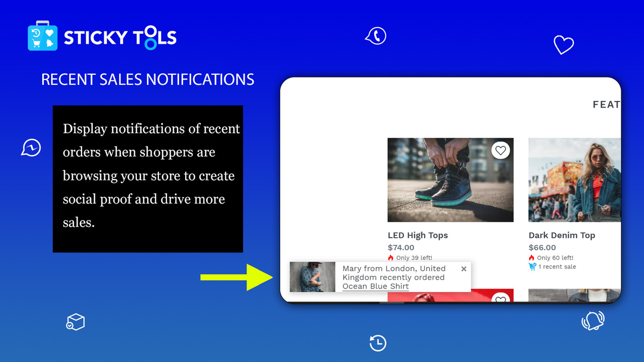
Task: Click the package box checkmark icon
Action: 75,322
